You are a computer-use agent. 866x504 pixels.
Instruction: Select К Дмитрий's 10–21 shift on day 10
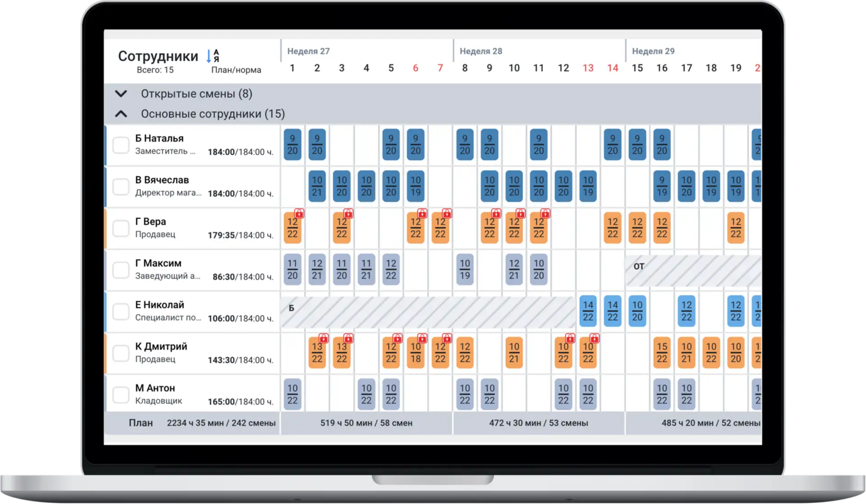click(514, 353)
